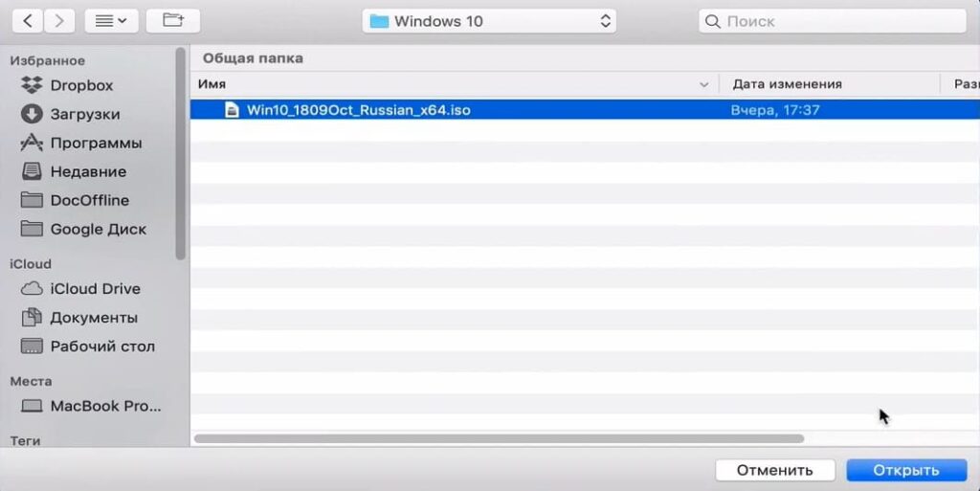Open Документы in the sidebar
The width and height of the screenshot is (980, 491).
[x=79, y=318]
